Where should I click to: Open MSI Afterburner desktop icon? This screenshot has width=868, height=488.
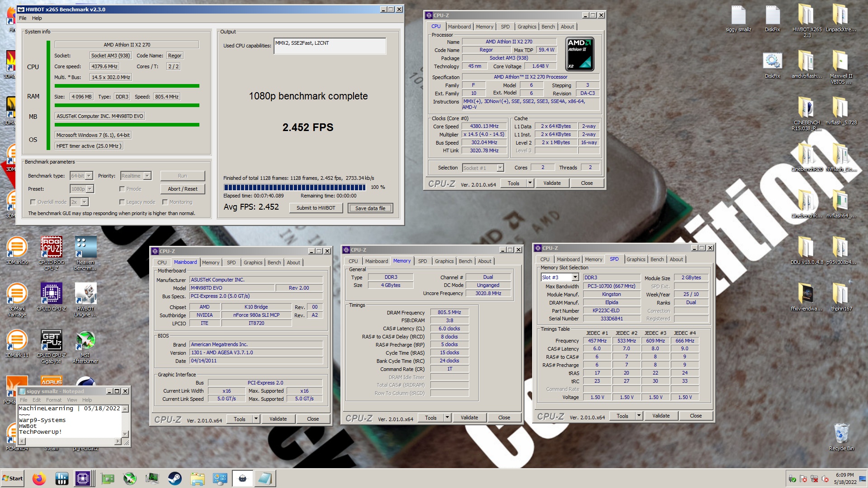85,346
